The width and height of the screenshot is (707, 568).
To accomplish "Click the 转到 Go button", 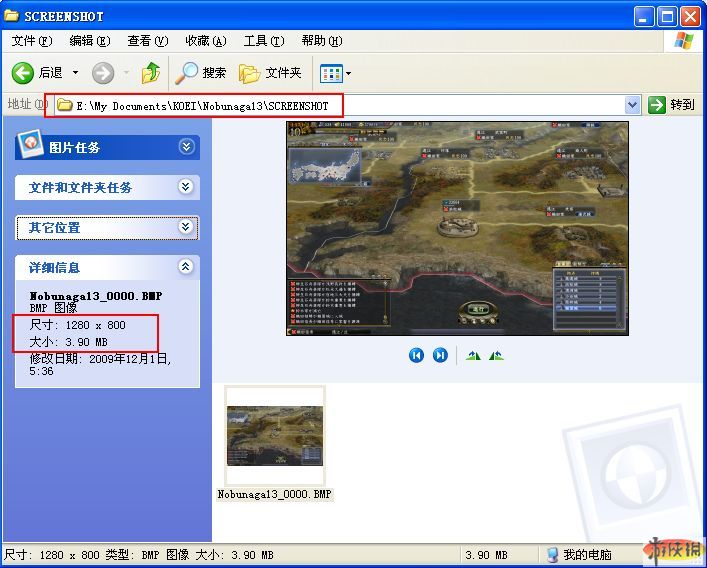I will [671, 105].
